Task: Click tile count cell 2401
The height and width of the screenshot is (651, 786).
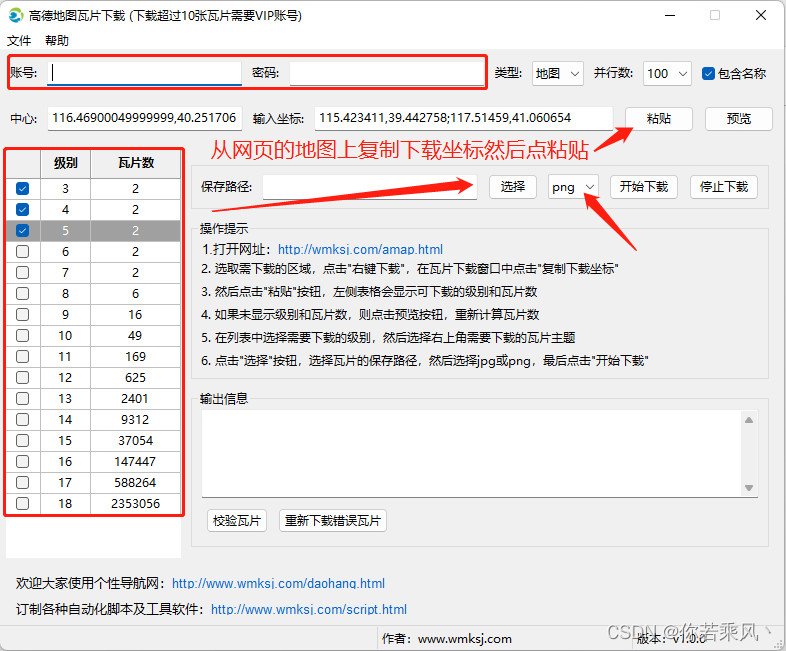Action: coord(135,398)
